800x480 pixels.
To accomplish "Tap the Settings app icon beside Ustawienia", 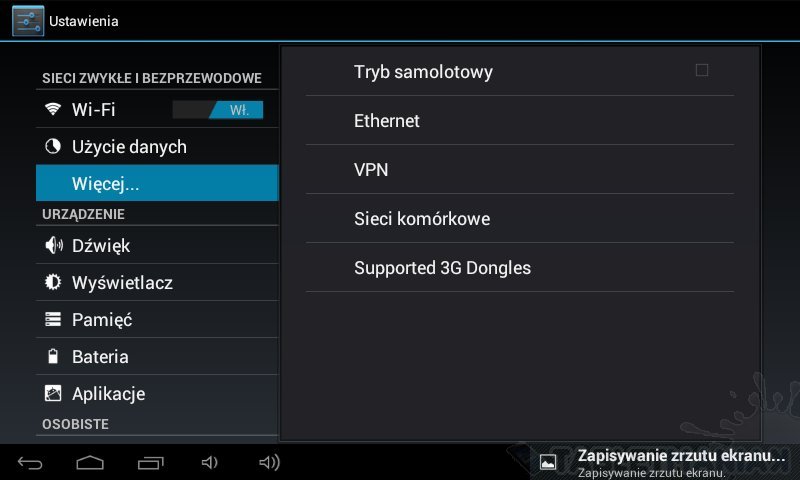I will click(x=28, y=21).
